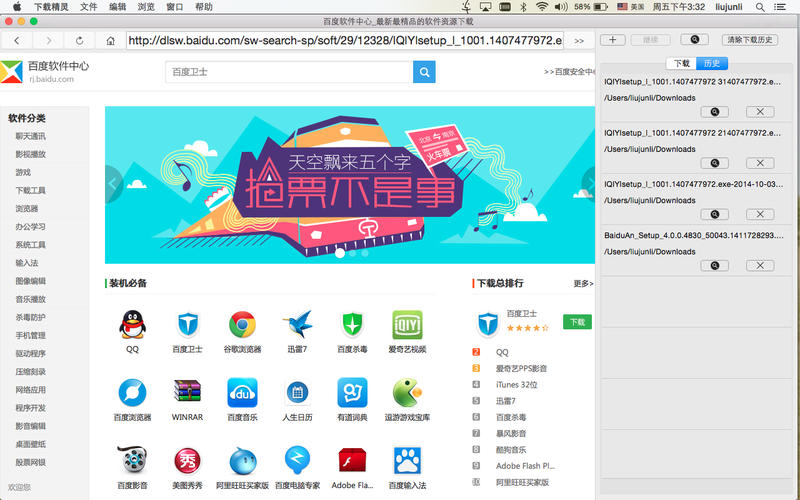This screenshot has width=800, height=500.
Task: Select the Chrome 谷歌浏览器 icon
Action: (242, 324)
